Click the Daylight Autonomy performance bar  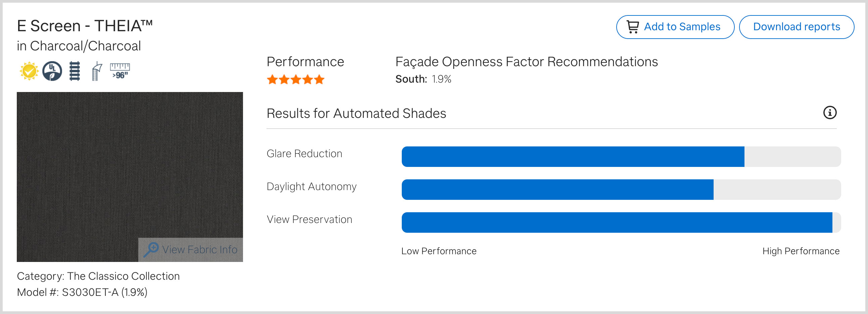point(621,189)
